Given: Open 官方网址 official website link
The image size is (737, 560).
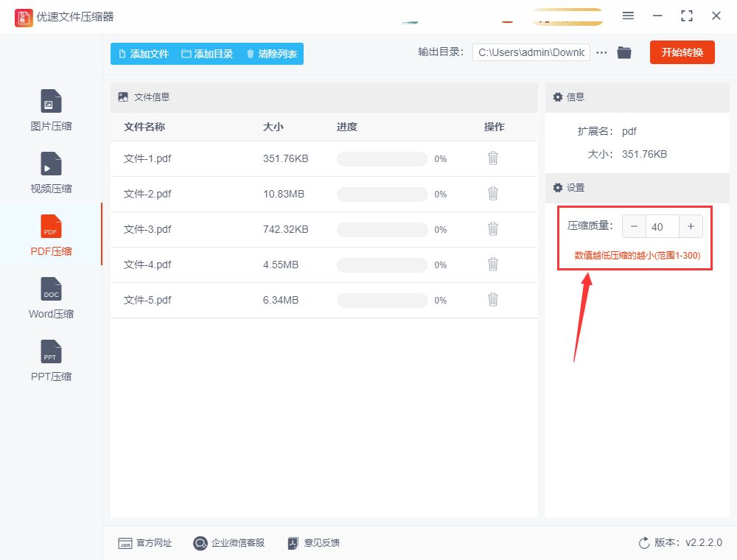Looking at the screenshot, I should coord(144,543).
